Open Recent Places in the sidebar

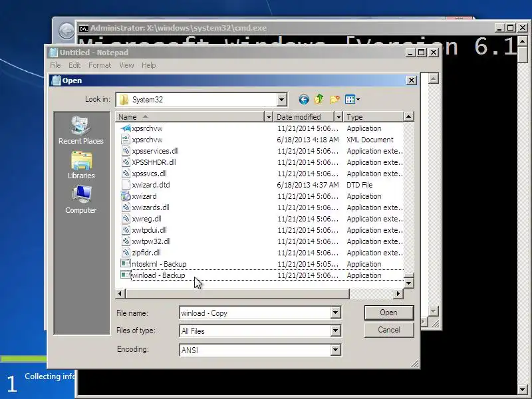80,130
